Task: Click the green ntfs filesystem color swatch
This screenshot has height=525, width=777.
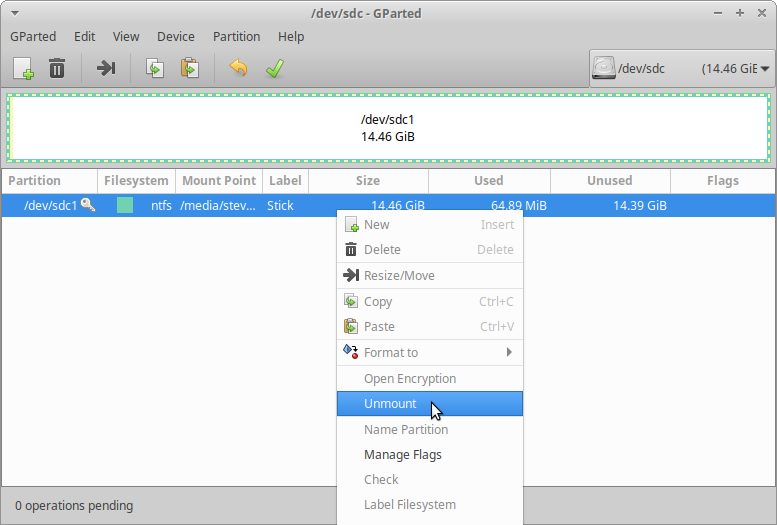Action: coord(125,205)
